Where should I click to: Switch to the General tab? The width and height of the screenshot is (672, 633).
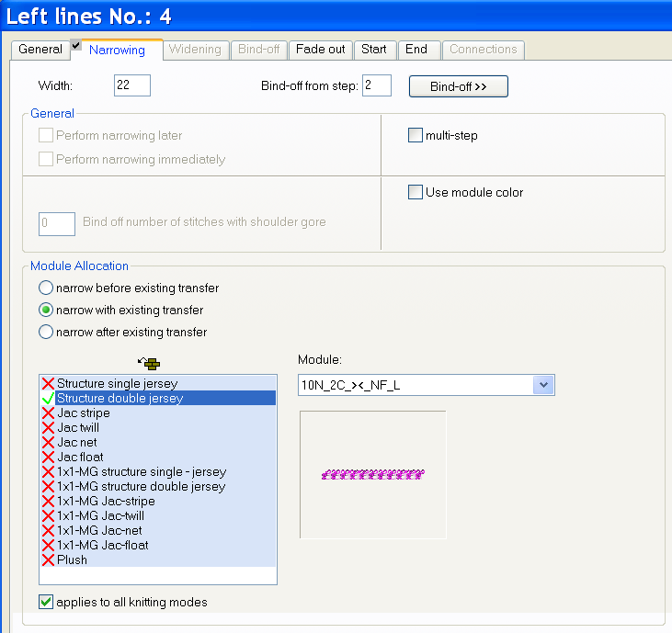(x=40, y=50)
